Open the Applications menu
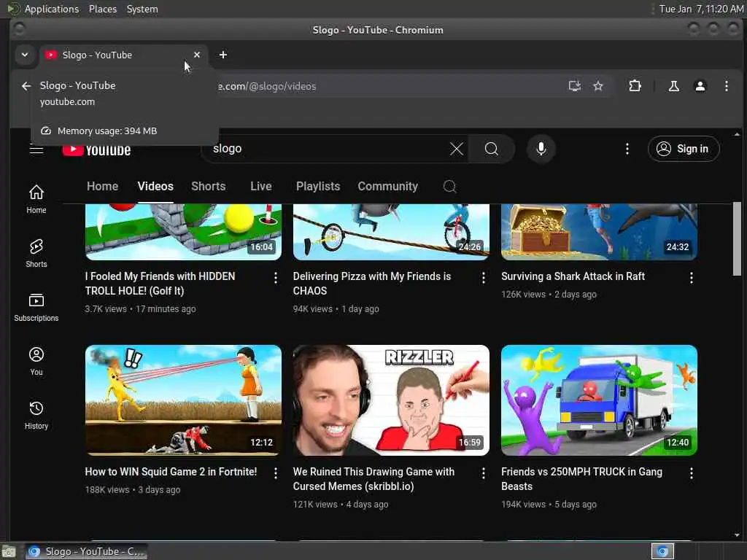747x560 pixels. pos(52,9)
